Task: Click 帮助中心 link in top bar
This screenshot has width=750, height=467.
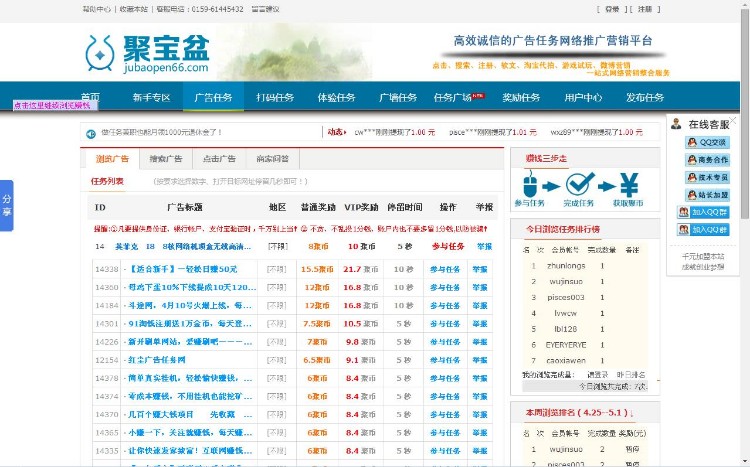Action: coord(96,9)
